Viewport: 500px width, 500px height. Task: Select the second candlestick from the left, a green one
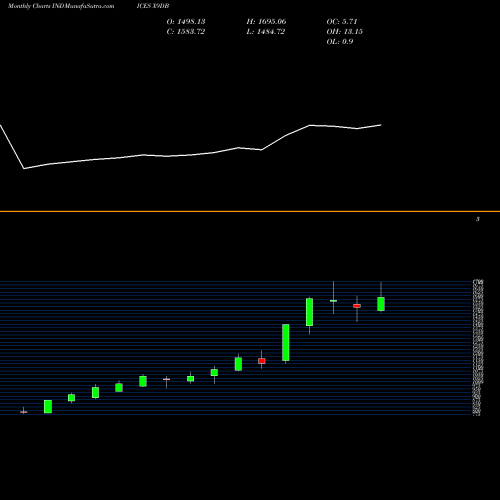coord(48,407)
